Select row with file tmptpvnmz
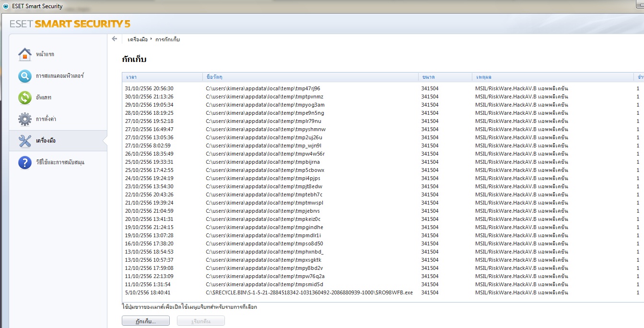The height and width of the screenshot is (328, 644). (383, 97)
